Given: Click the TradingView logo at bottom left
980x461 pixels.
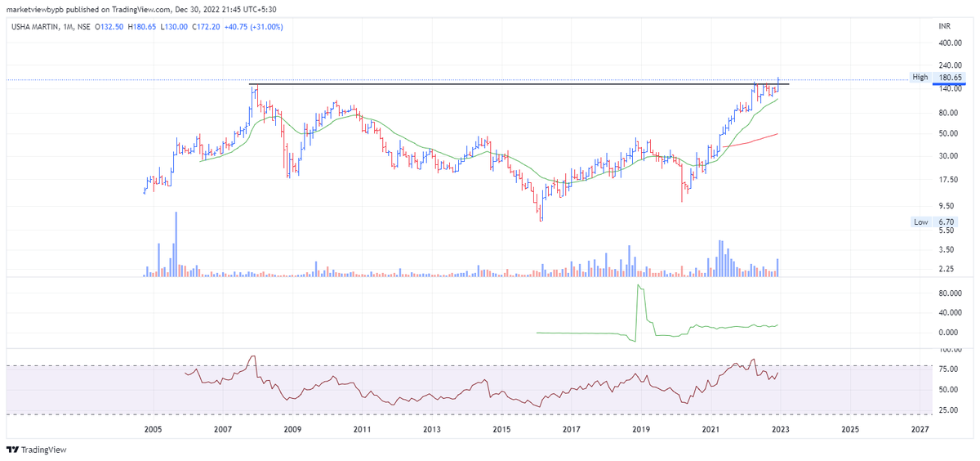Looking at the screenshot, I should coord(36,449).
